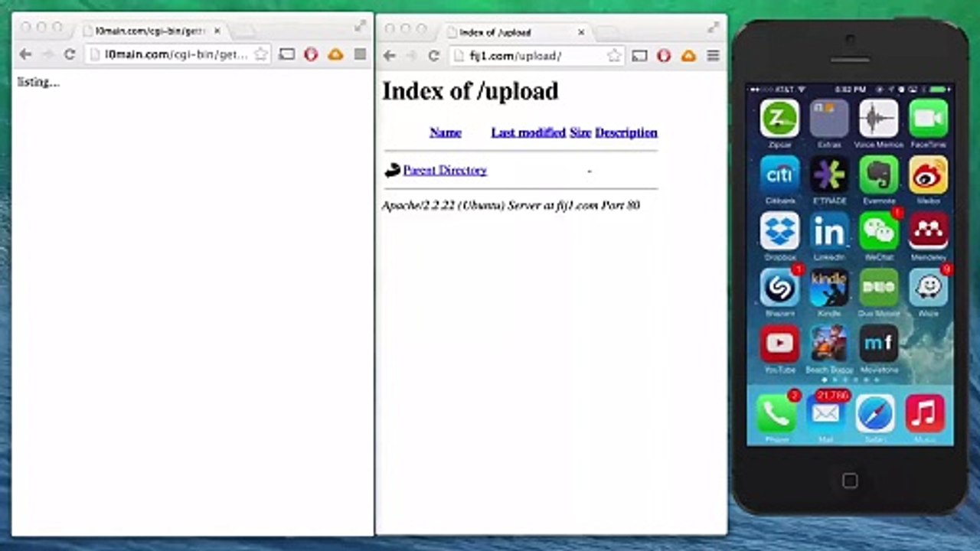Screen dimensions: 980x551
Task: Open the Extras folder on the iPhone
Action: [x=829, y=119]
